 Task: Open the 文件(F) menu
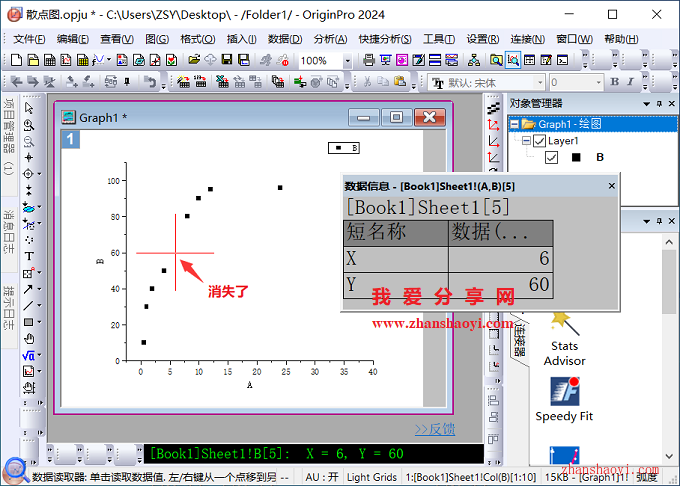(x=29, y=39)
